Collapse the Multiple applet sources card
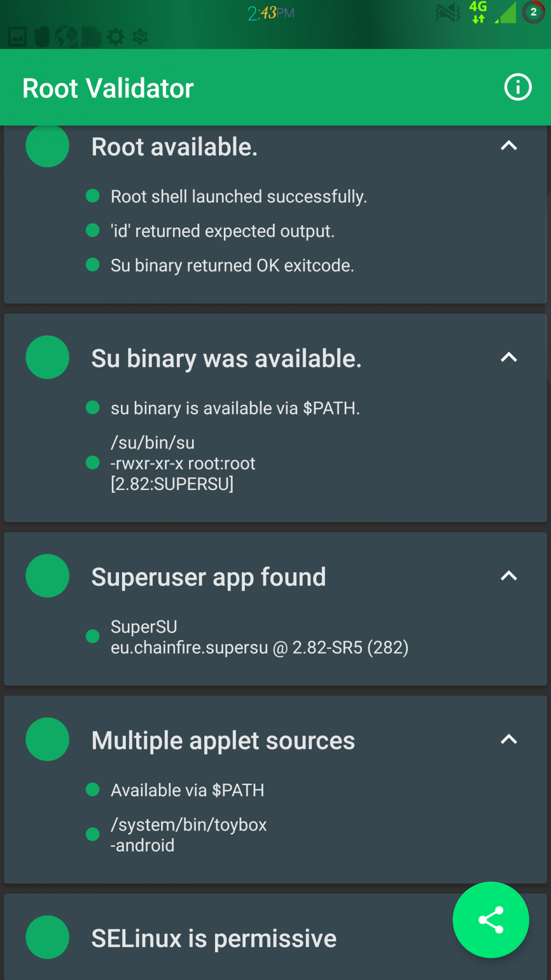This screenshot has height=980, width=551. pyautogui.click(x=509, y=739)
